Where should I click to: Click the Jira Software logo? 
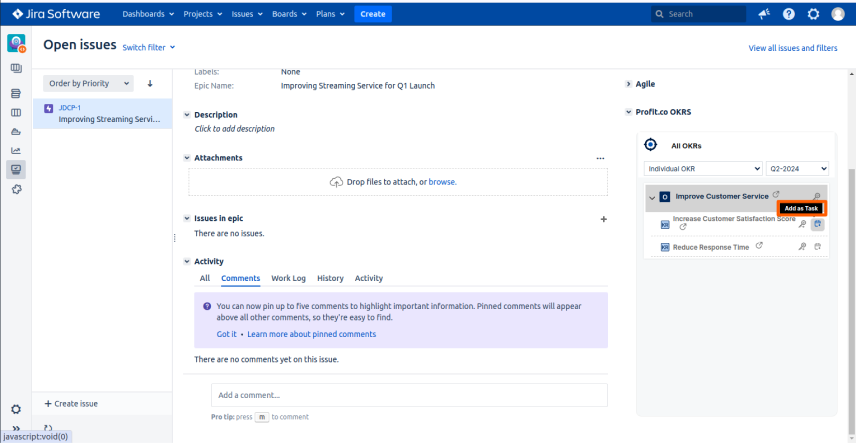click(56, 14)
